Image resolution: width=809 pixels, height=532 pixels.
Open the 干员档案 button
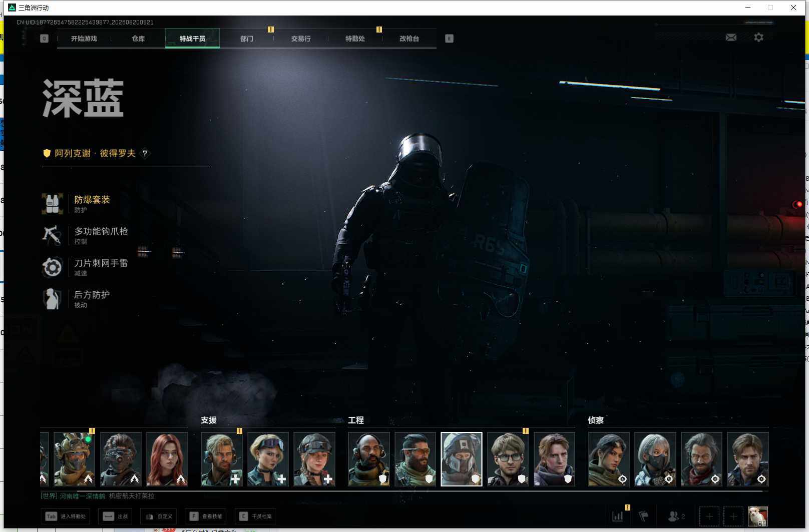[x=255, y=516]
